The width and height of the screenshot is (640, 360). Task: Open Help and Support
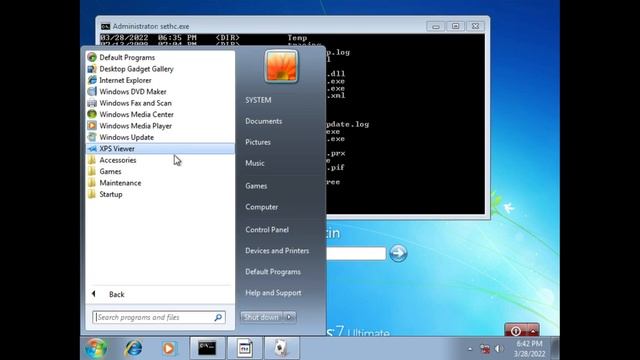pyautogui.click(x=273, y=293)
